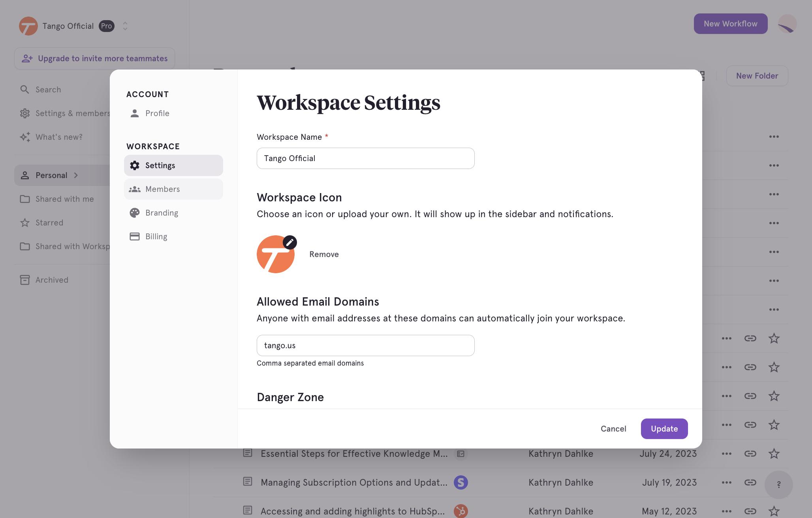The height and width of the screenshot is (518, 812).
Task: Open more options for Accessing and adding highlights
Action: 727,511
